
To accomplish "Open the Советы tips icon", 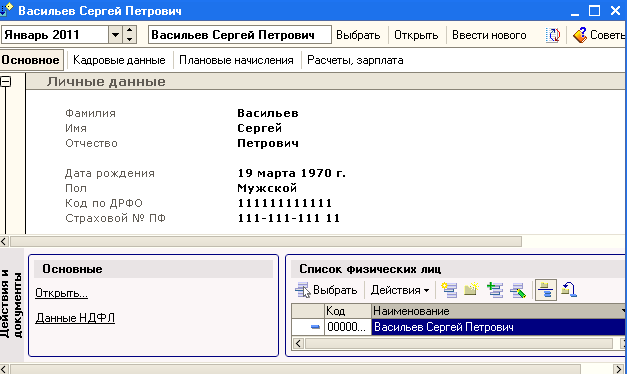I will point(580,35).
